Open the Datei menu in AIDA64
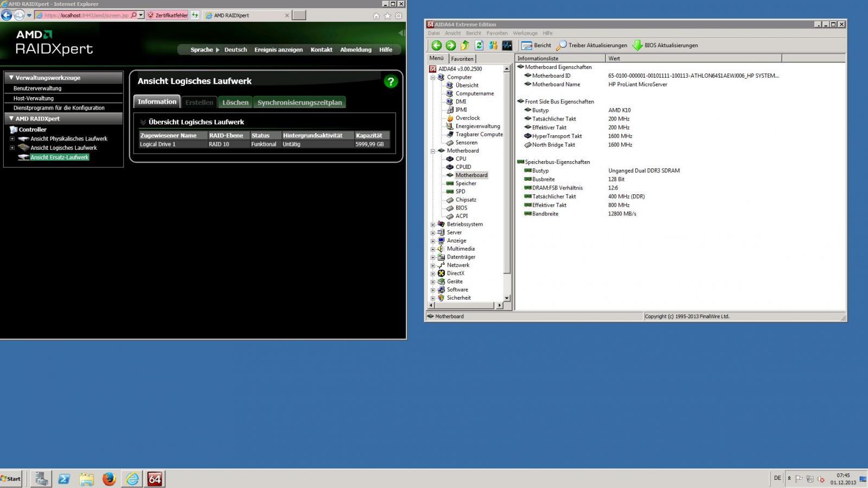Image resolution: width=868 pixels, height=488 pixels. 434,33
